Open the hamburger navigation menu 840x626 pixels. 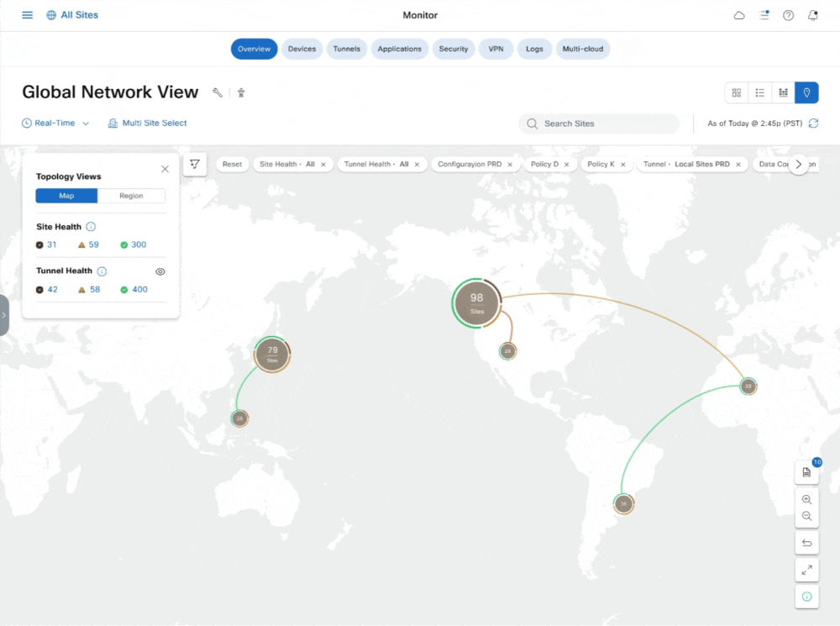28,15
